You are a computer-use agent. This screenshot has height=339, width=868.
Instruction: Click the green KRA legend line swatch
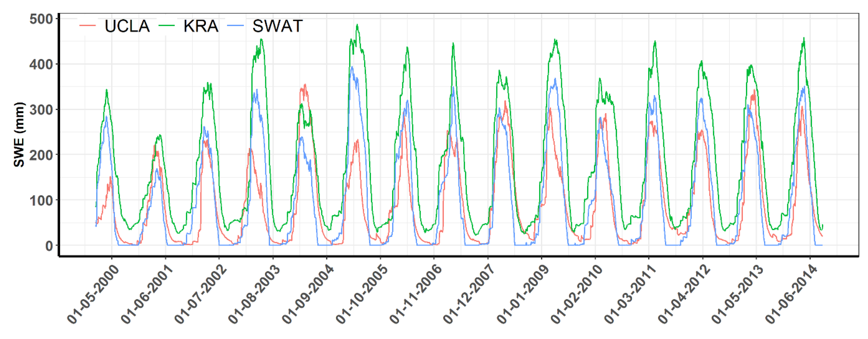coord(166,26)
